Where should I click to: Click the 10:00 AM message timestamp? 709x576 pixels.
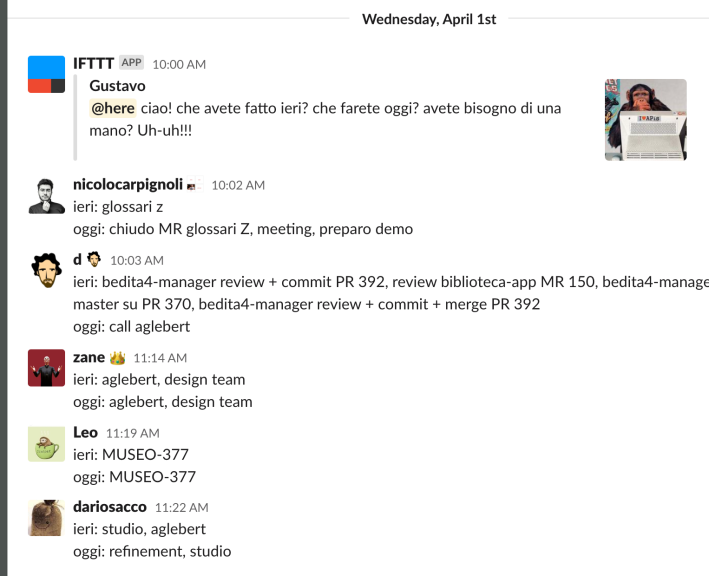(x=179, y=64)
